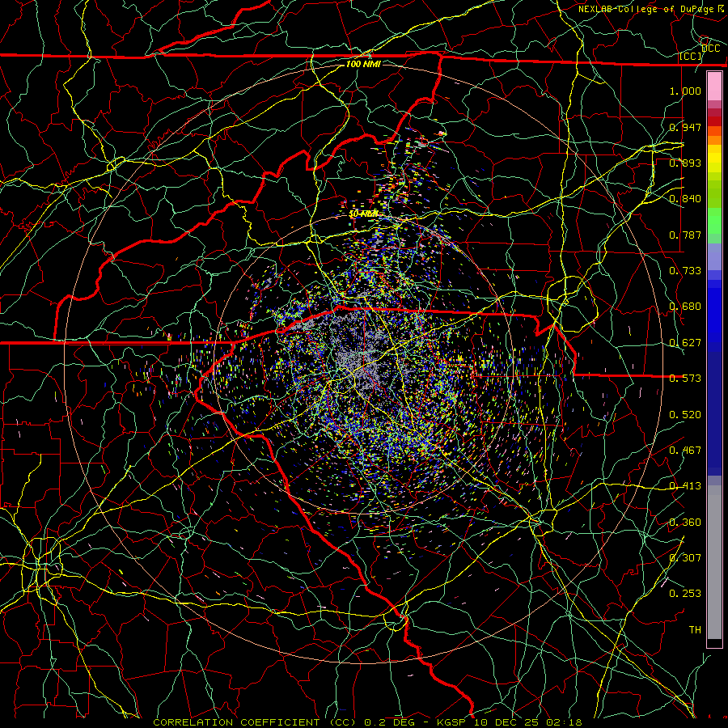The image size is (728, 728).
Task: Click the 0.787 legend value
Action: pyautogui.click(x=685, y=235)
